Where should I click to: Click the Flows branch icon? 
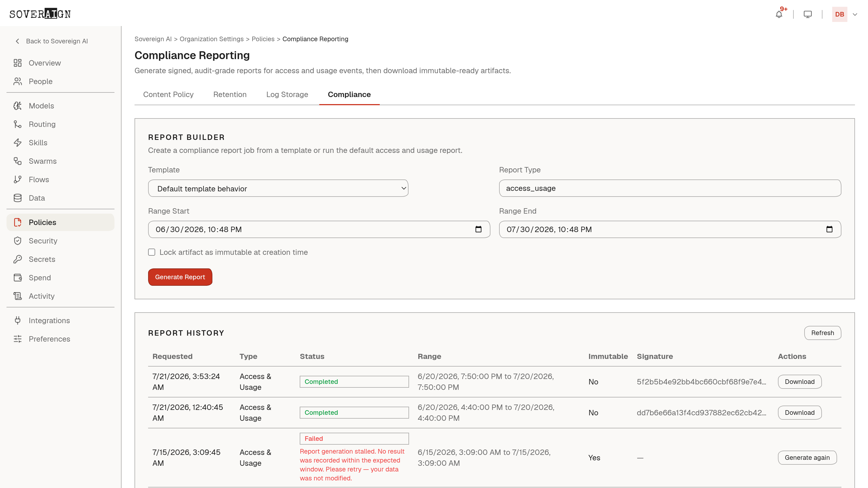click(x=18, y=179)
